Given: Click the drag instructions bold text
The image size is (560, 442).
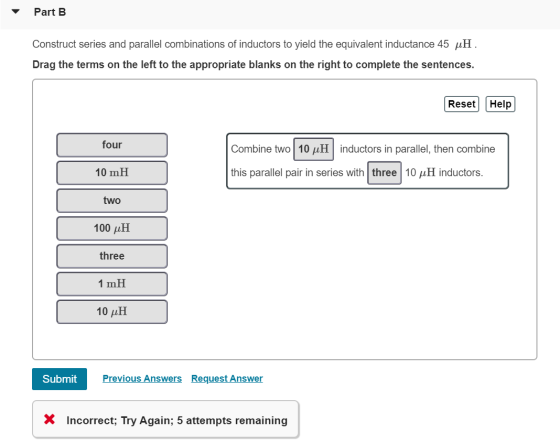Looking at the screenshot, I should 253,65.
